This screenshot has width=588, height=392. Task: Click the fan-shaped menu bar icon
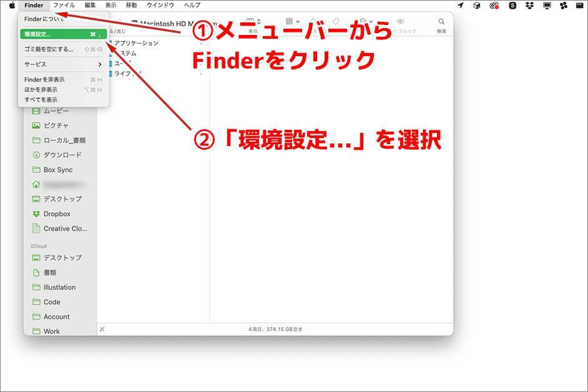pos(564,5)
